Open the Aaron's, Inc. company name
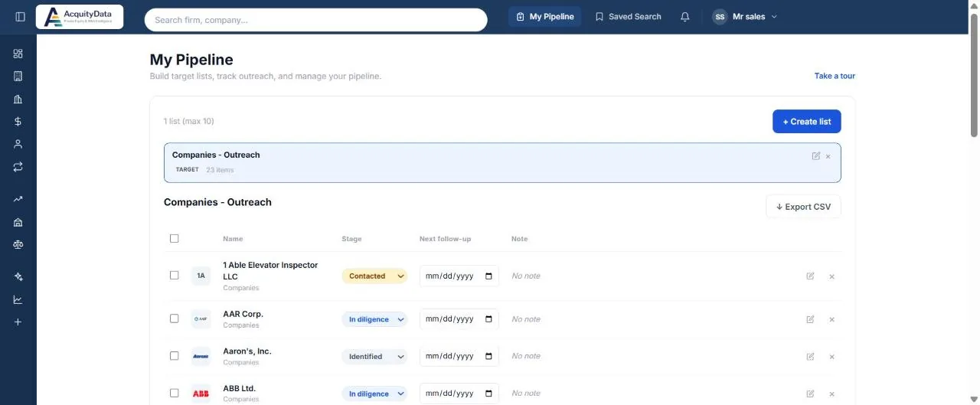Screen dimensions: 980x405 (x=247, y=351)
